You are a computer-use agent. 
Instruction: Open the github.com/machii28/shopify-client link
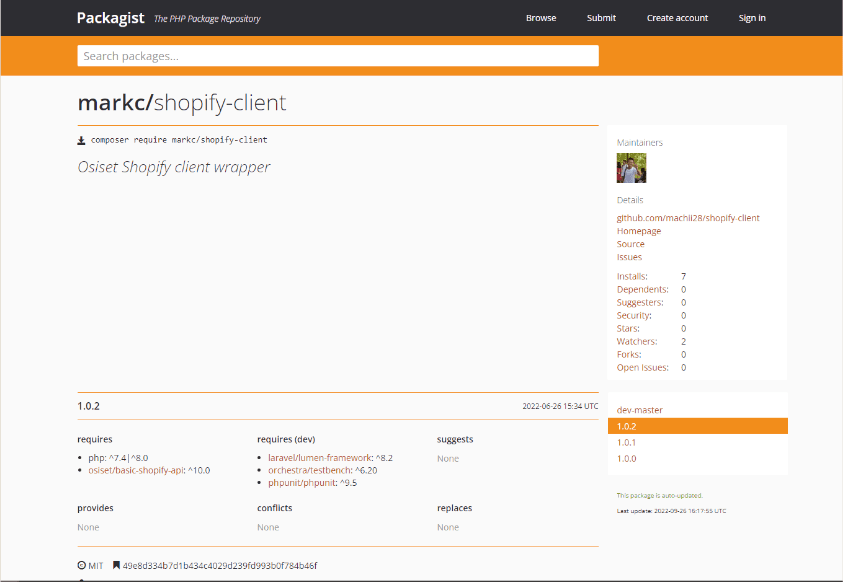pos(688,217)
